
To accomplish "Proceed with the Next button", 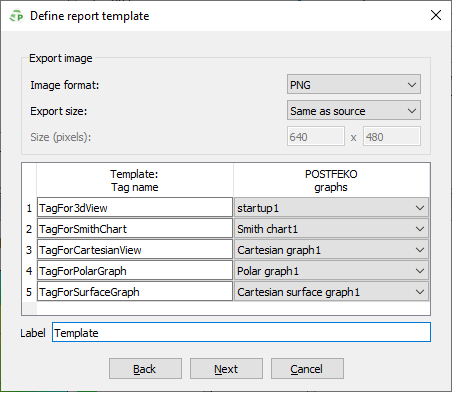I will 226,369.
